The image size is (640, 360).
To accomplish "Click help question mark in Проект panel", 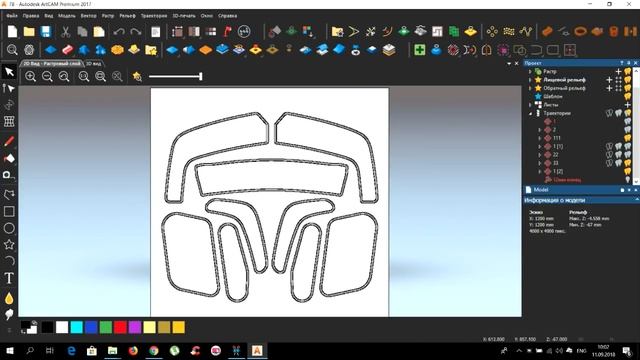I will 622,63.
